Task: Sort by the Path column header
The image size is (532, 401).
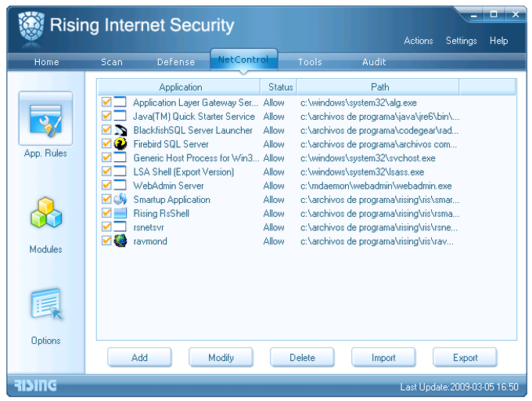Action: [x=379, y=87]
